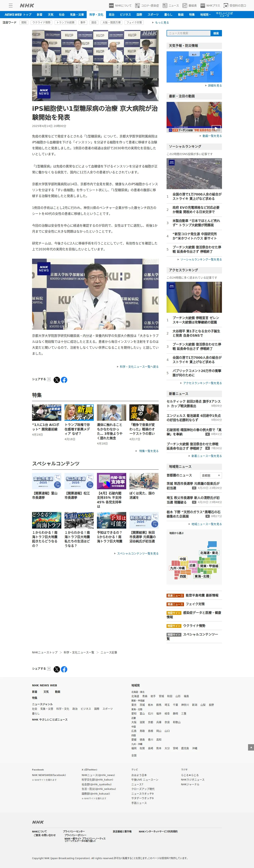This screenshot has width=254, height=868.
Task: Select the 政治 nav tab
Action: (x=111, y=14)
